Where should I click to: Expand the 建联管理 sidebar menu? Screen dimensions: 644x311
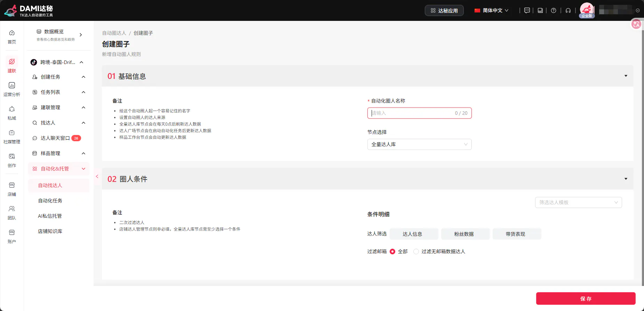click(59, 107)
